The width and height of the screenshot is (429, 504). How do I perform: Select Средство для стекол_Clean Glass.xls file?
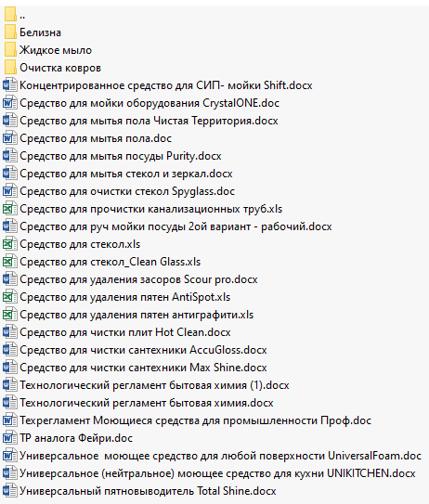[110, 262]
